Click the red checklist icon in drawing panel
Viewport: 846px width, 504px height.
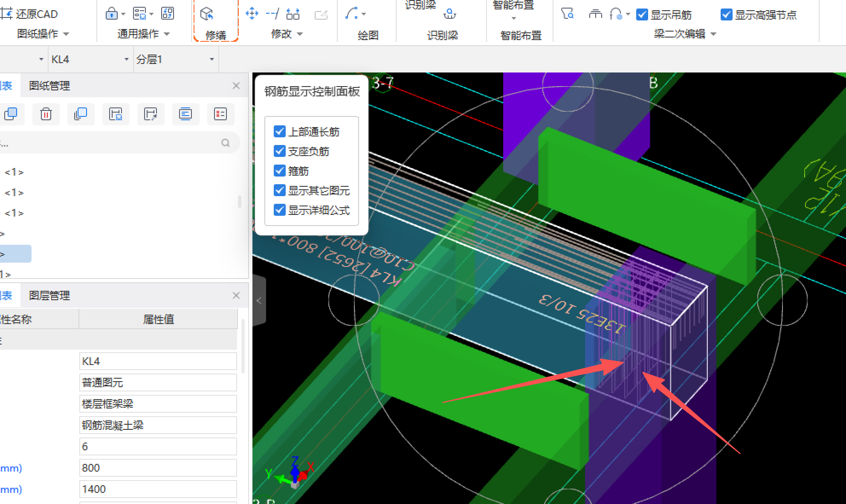(x=220, y=114)
